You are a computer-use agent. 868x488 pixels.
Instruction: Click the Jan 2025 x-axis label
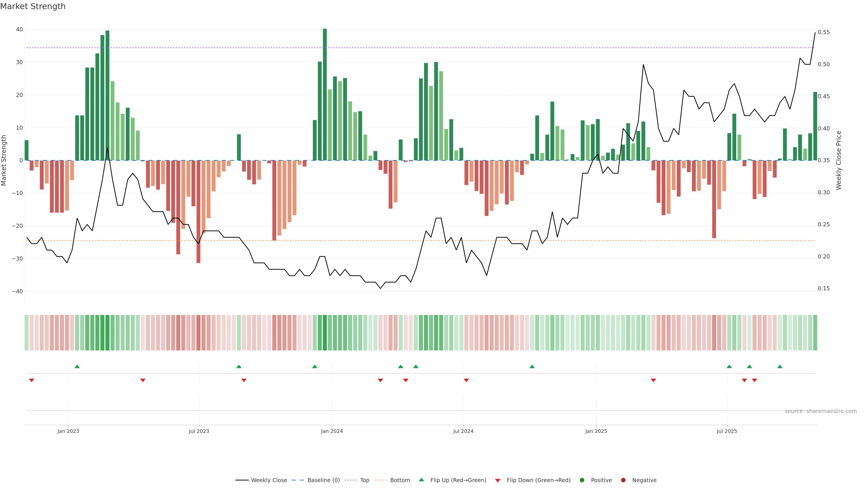[x=596, y=431]
